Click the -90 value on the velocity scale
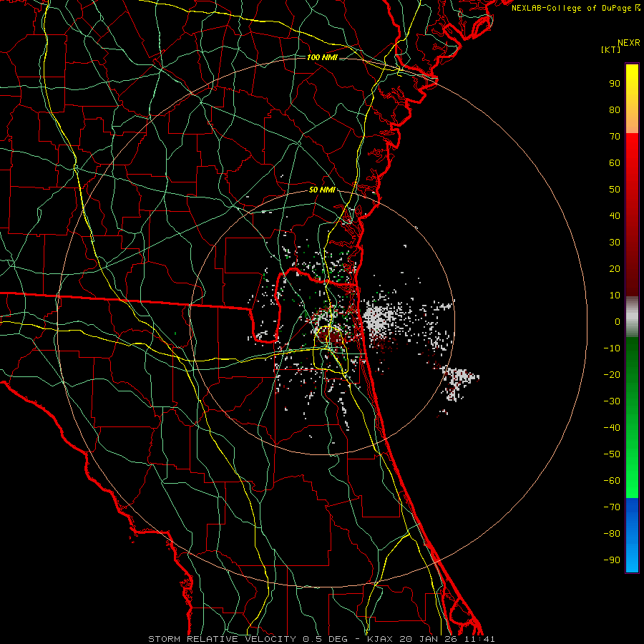Viewport: 644px width, 644px height. 612,560
